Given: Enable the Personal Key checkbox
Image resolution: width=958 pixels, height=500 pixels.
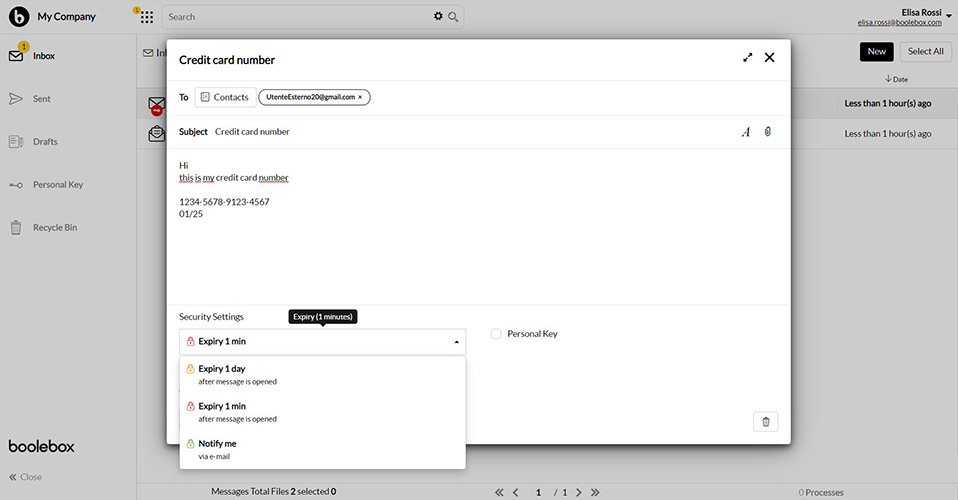Looking at the screenshot, I should (496, 334).
